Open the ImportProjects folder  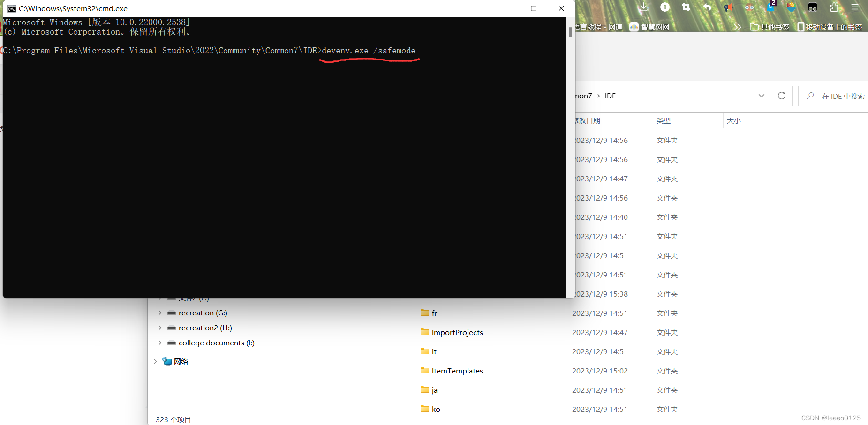point(457,332)
